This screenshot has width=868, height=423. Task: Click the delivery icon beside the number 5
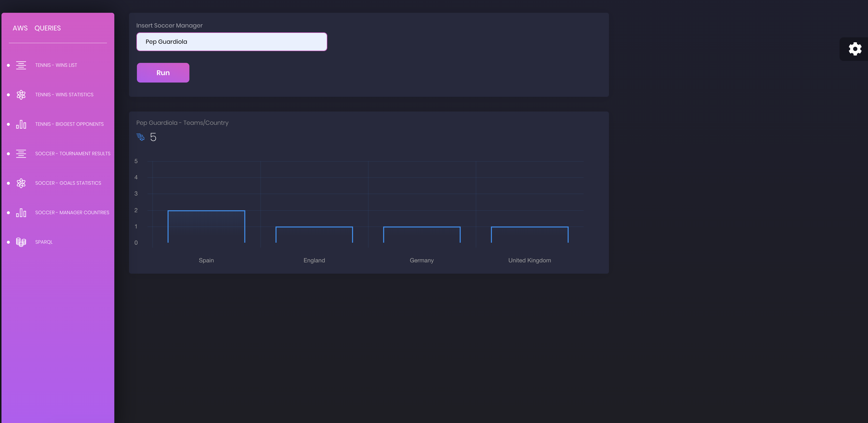pyautogui.click(x=141, y=137)
